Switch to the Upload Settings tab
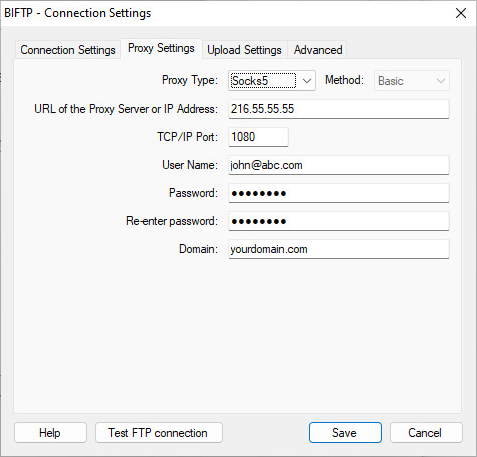The height and width of the screenshot is (457, 477). coord(244,50)
